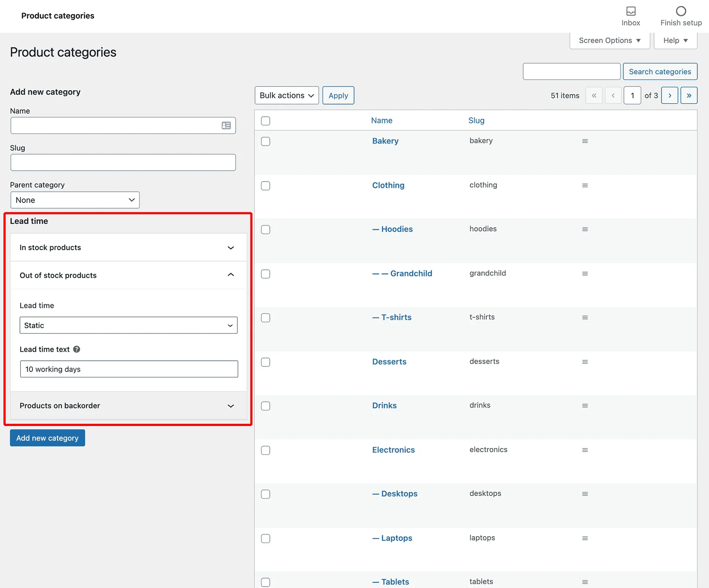The width and height of the screenshot is (709, 588).
Task: Jump to the last page of categories
Action: [689, 95]
